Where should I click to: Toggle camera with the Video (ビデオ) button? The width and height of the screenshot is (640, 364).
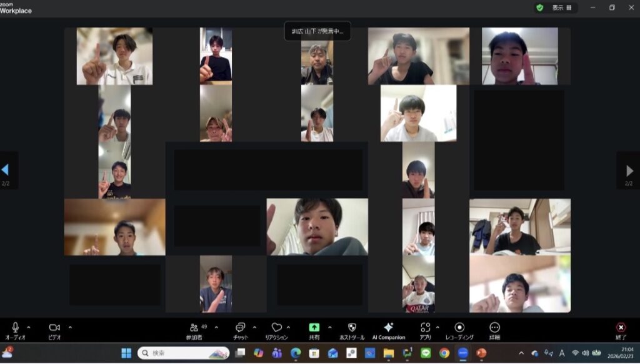(x=54, y=328)
